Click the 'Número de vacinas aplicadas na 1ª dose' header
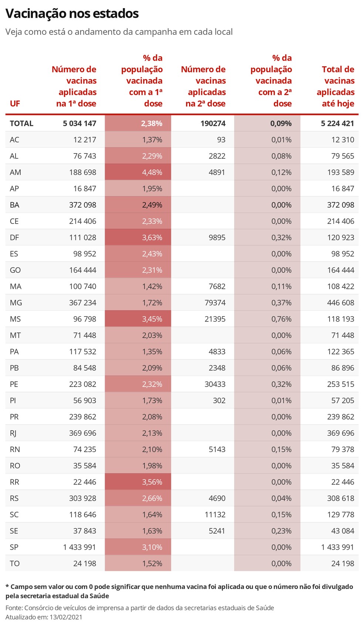This screenshot has width=364, height=627. pos(74,86)
